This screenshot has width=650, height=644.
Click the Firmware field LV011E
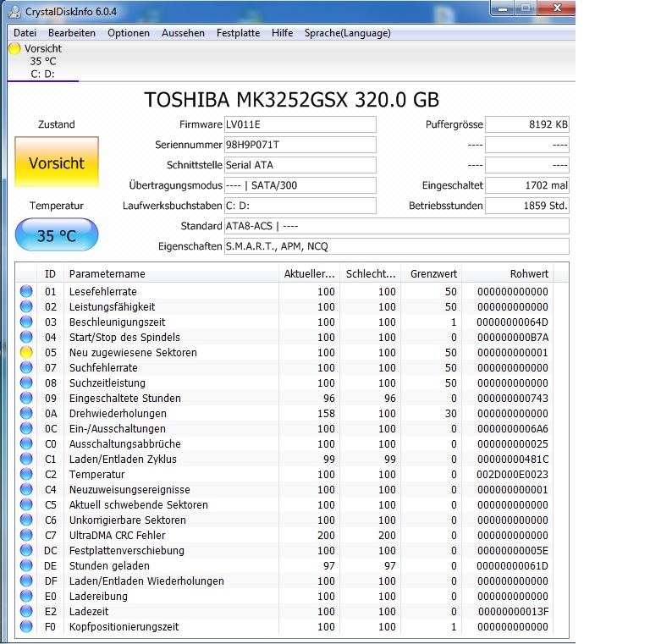[300, 124]
